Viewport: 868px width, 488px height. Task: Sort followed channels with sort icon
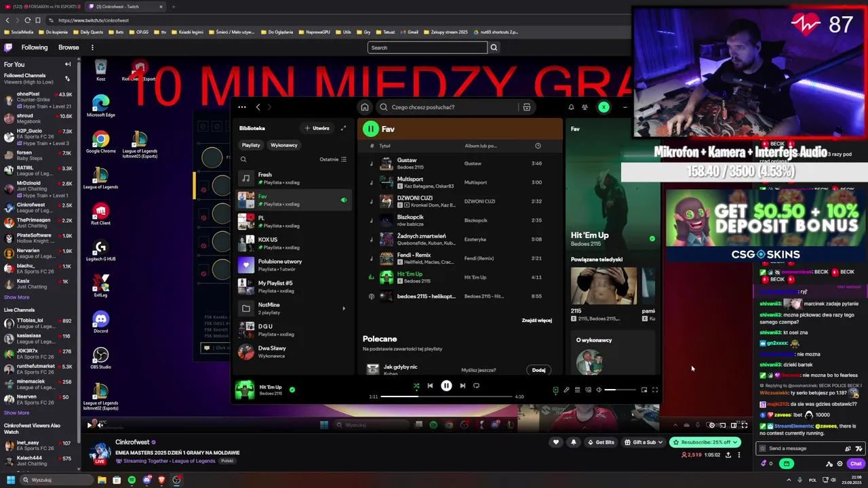point(67,79)
